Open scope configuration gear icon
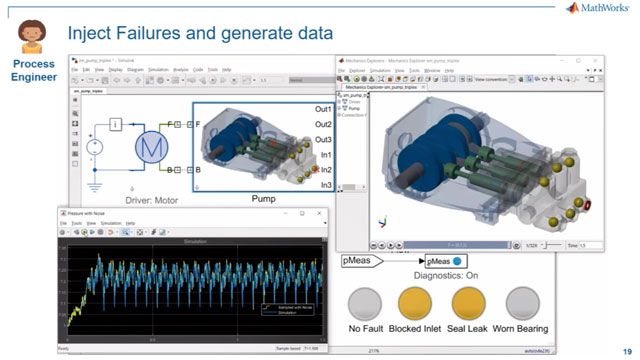 tap(62, 232)
